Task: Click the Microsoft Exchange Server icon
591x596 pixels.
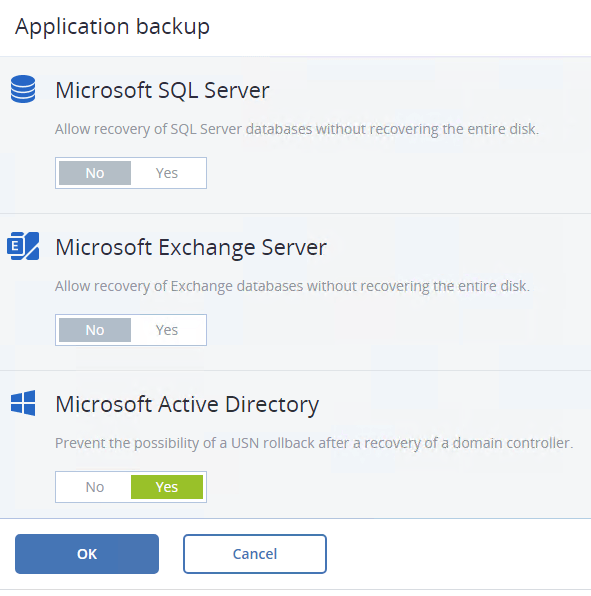Action: (x=23, y=246)
